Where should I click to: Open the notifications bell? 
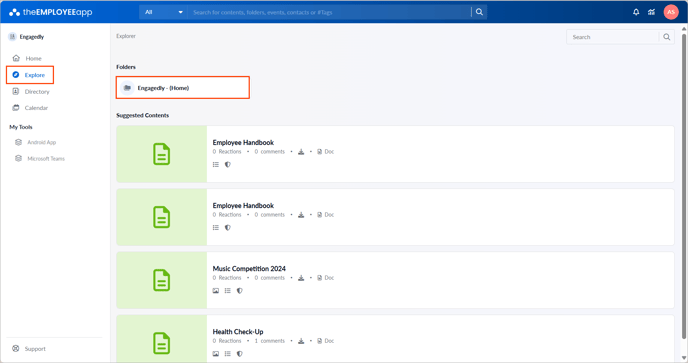[x=636, y=12]
